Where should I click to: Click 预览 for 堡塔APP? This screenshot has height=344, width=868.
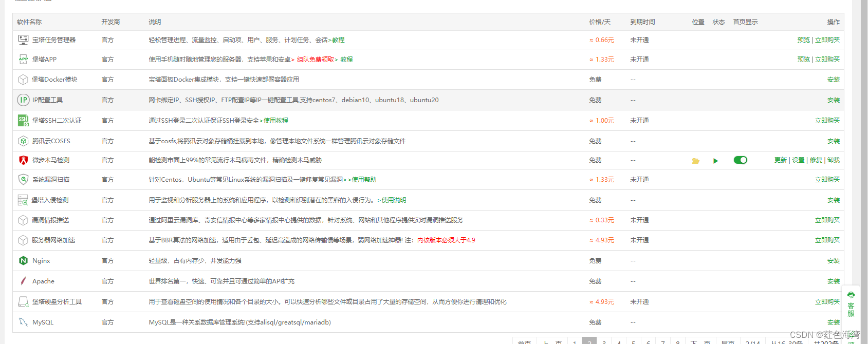pos(803,60)
